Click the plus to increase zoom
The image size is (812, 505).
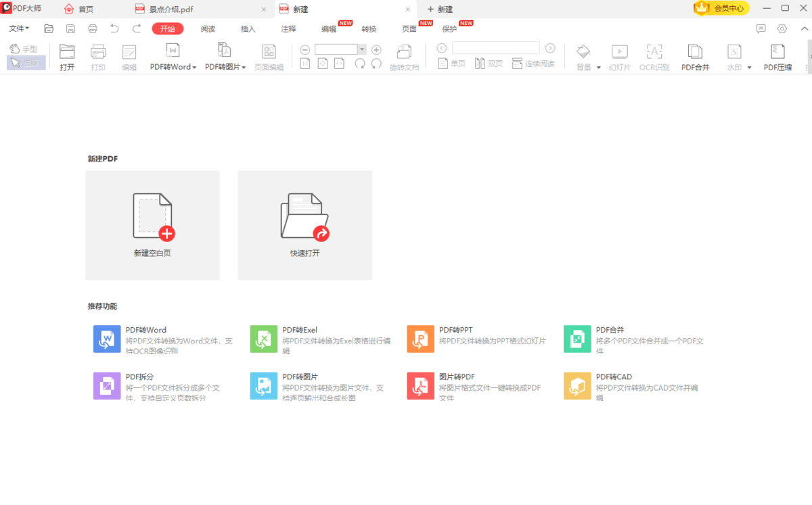(x=376, y=49)
